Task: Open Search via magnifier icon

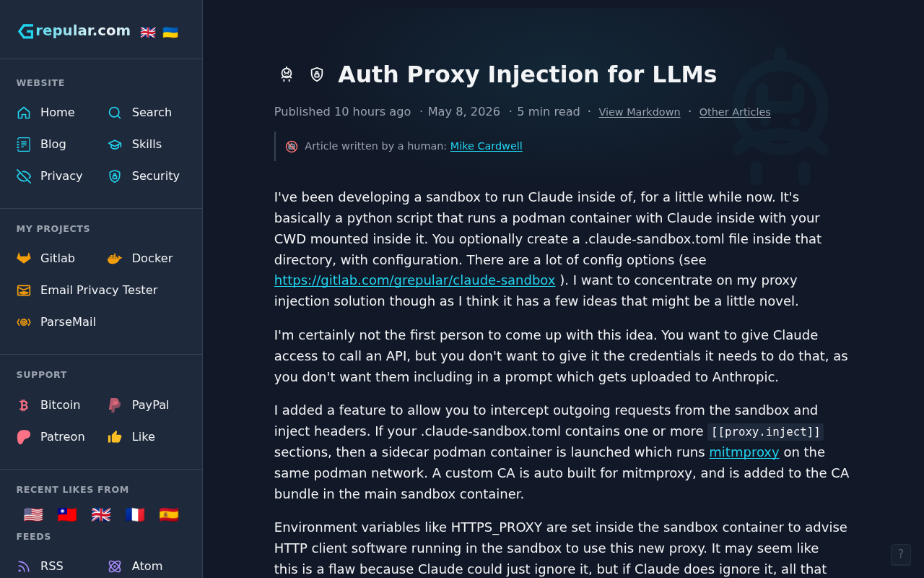Action: (x=115, y=113)
